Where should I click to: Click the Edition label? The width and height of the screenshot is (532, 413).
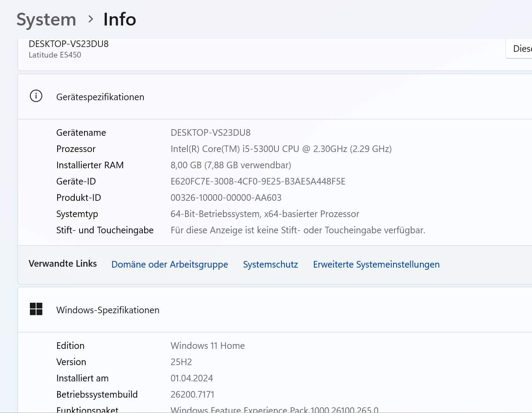coord(70,346)
